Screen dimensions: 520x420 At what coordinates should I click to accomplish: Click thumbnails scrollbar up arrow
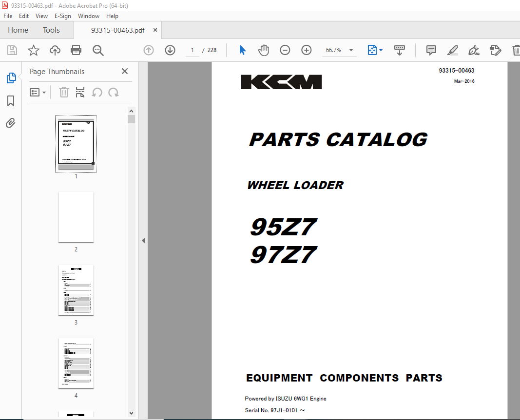click(x=131, y=111)
